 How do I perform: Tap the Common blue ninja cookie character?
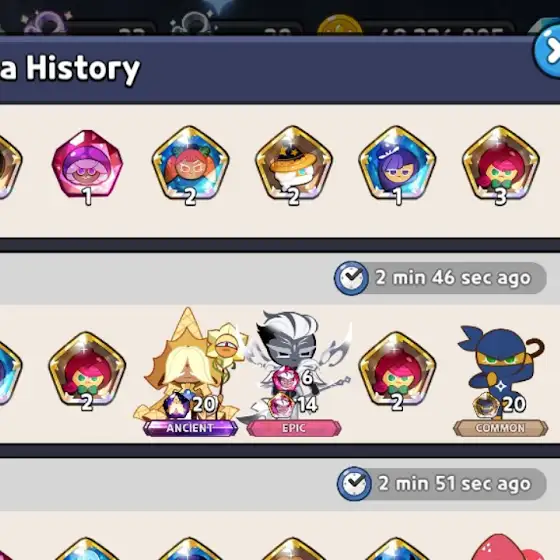500,371
